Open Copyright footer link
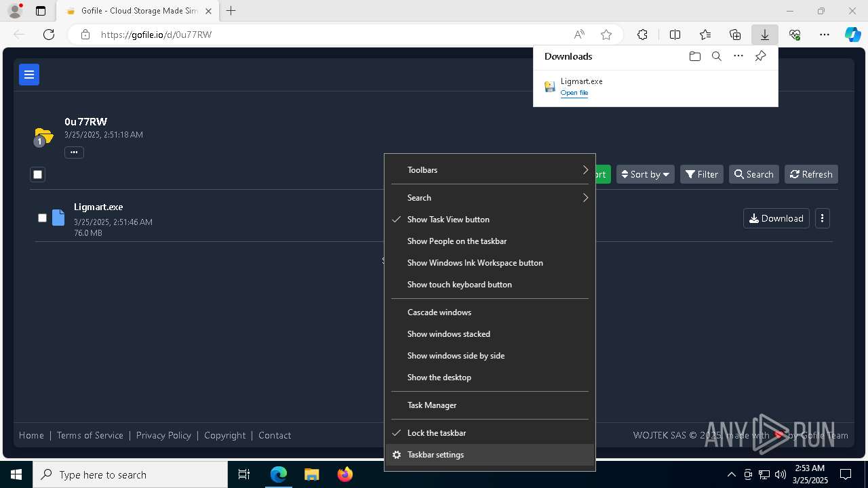This screenshot has width=868, height=488. tap(225, 435)
